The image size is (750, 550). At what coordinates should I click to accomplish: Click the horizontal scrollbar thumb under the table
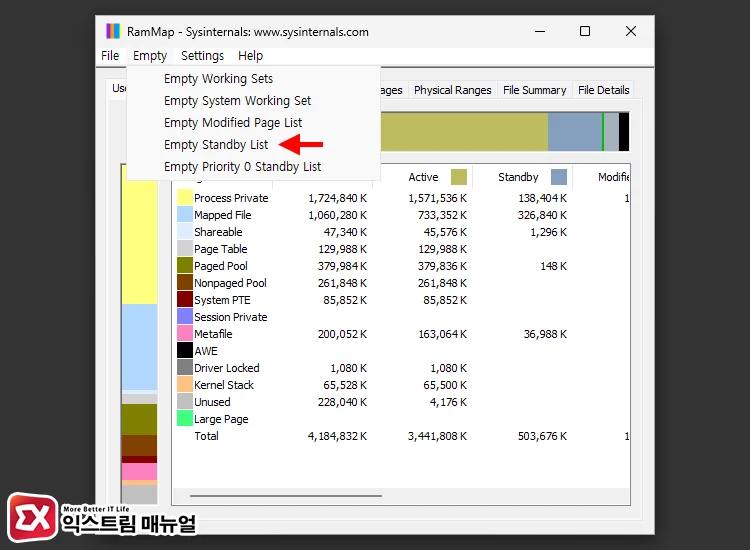coord(286,496)
